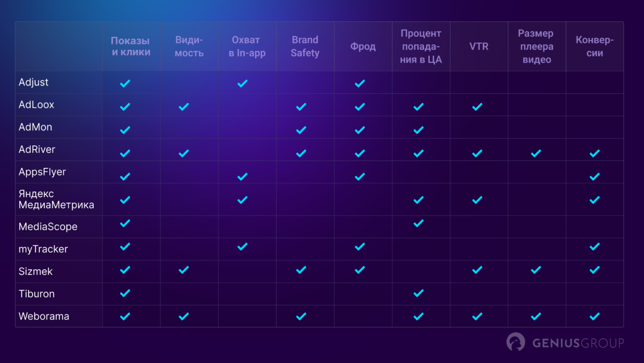The width and height of the screenshot is (644, 363).
Task: Click Weborama checkmark under Видимость
Action: (184, 316)
